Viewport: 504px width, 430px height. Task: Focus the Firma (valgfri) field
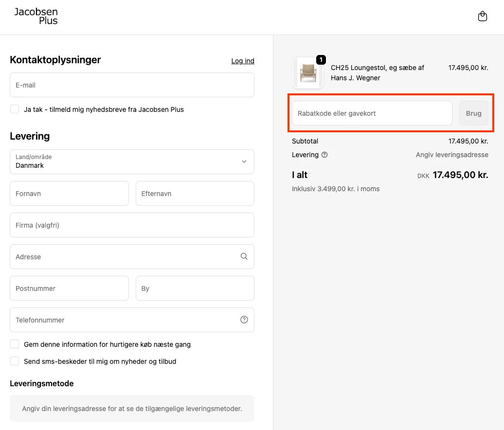132,225
